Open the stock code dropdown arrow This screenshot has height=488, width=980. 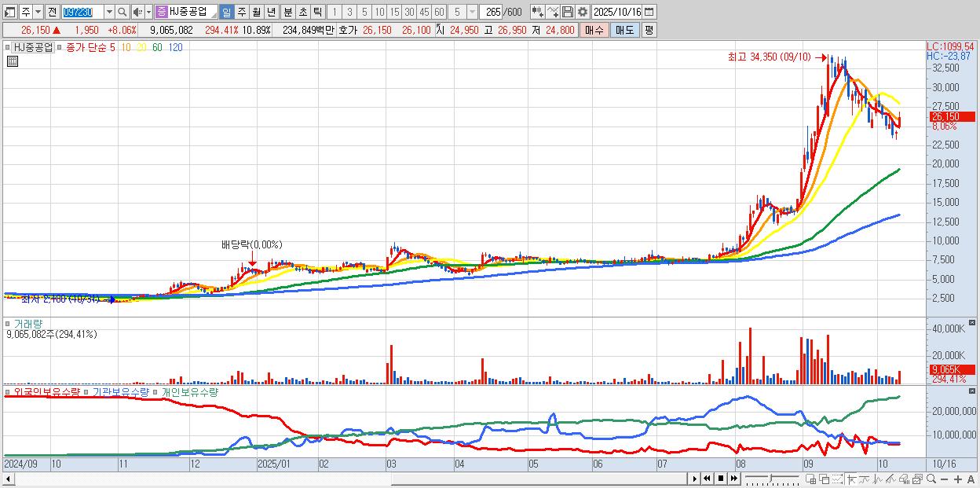110,12
